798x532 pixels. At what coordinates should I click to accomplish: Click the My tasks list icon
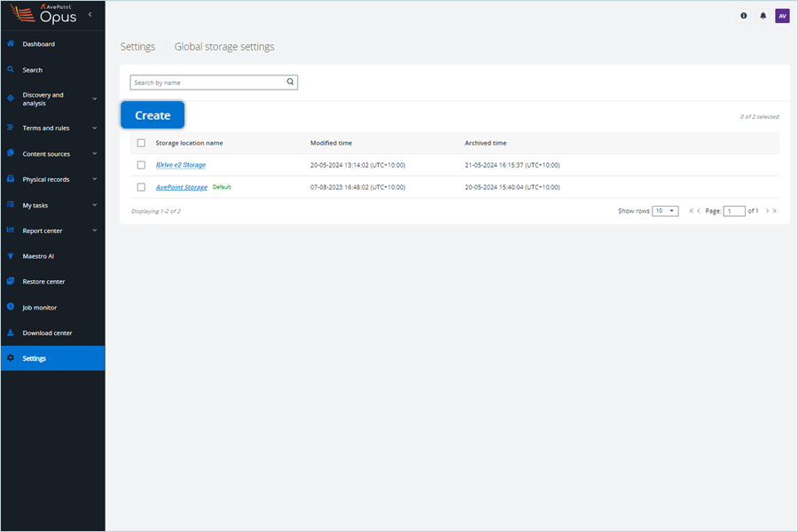[x=10, y=205]
